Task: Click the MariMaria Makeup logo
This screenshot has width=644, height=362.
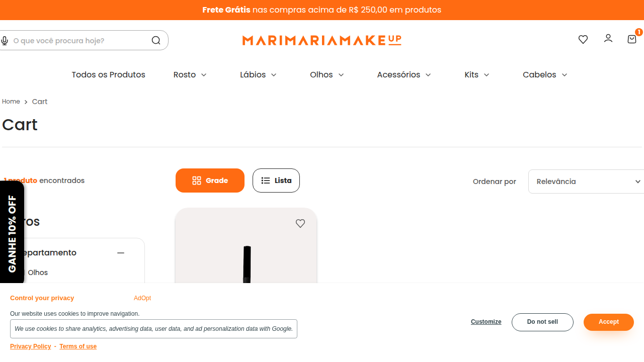Action: pos(322,40)
